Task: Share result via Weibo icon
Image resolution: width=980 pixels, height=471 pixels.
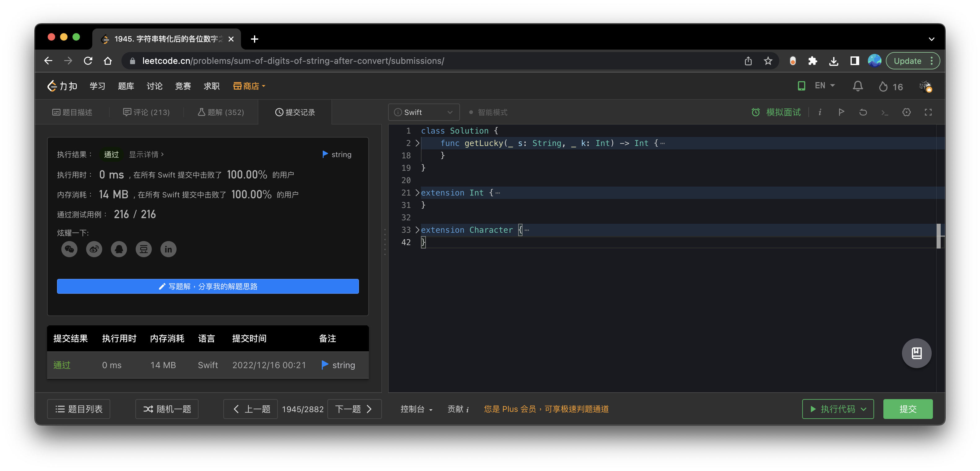Action: [94, 249]
